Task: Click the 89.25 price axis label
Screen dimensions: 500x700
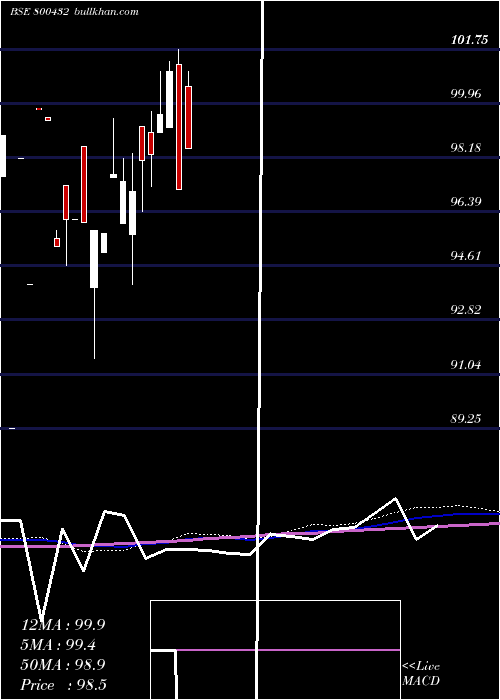Action: (x=466, y=419)
